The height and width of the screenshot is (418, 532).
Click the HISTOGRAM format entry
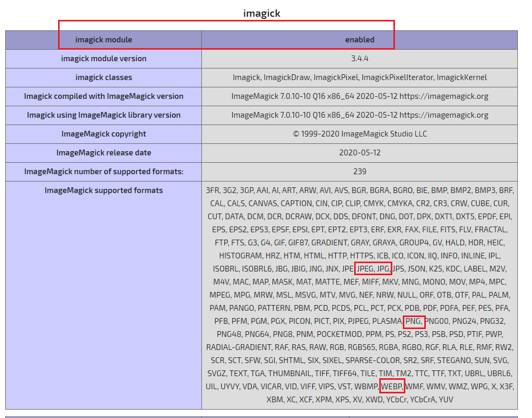click(x=240, y=256)
